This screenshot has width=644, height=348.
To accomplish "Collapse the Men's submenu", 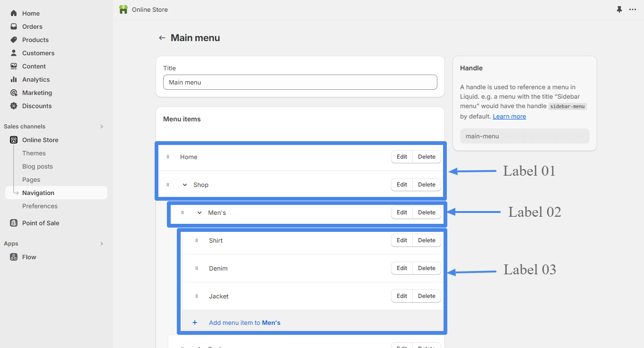I will tap(200, 212).
